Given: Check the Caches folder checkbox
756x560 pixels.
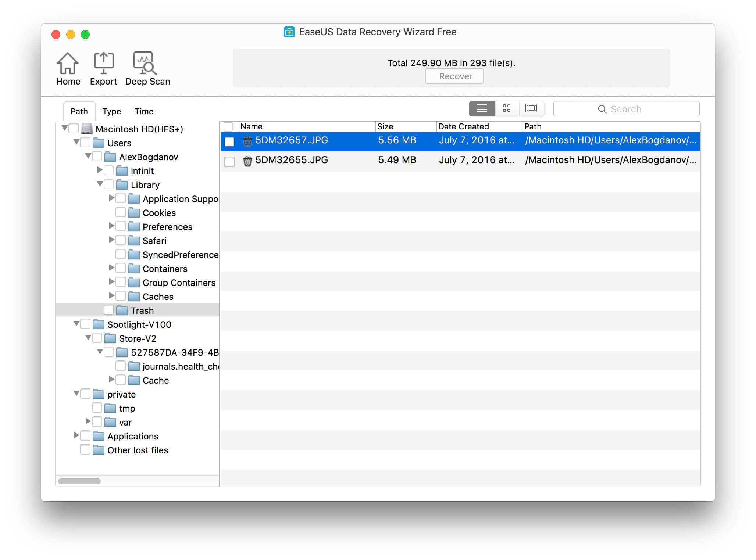Looking at the screenshot, I should (x=121, y=296).
